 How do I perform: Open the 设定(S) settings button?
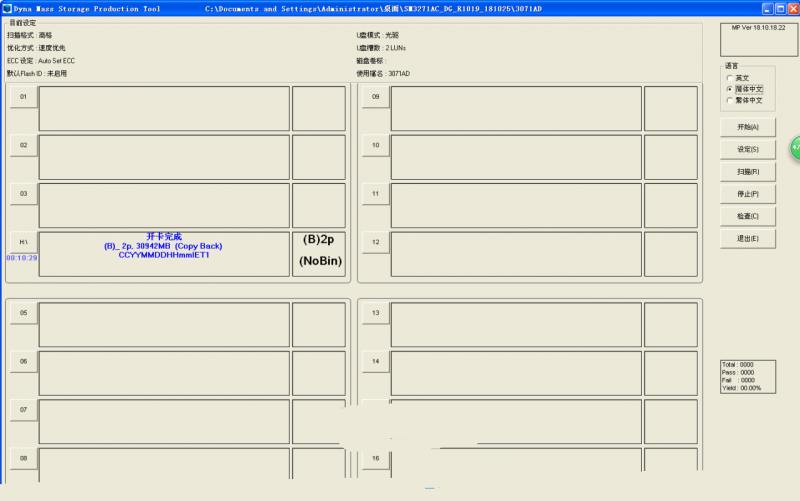[747, 149]
